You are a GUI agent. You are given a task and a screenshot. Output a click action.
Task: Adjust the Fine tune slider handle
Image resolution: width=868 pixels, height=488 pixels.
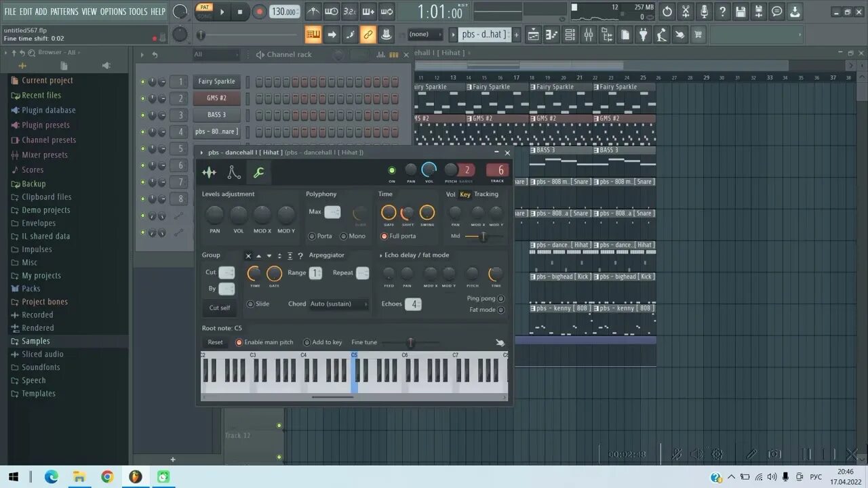(410, 343)
